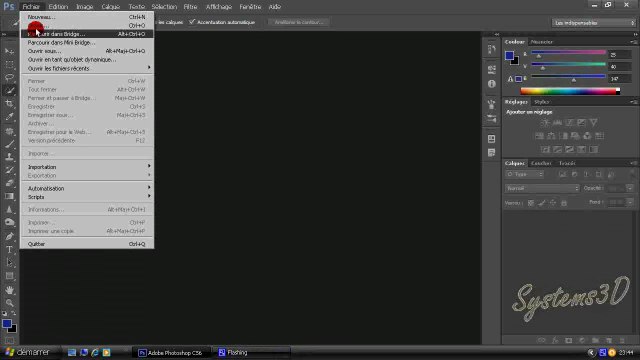
Task: Open the Calque menu
Action: (111, 7)
